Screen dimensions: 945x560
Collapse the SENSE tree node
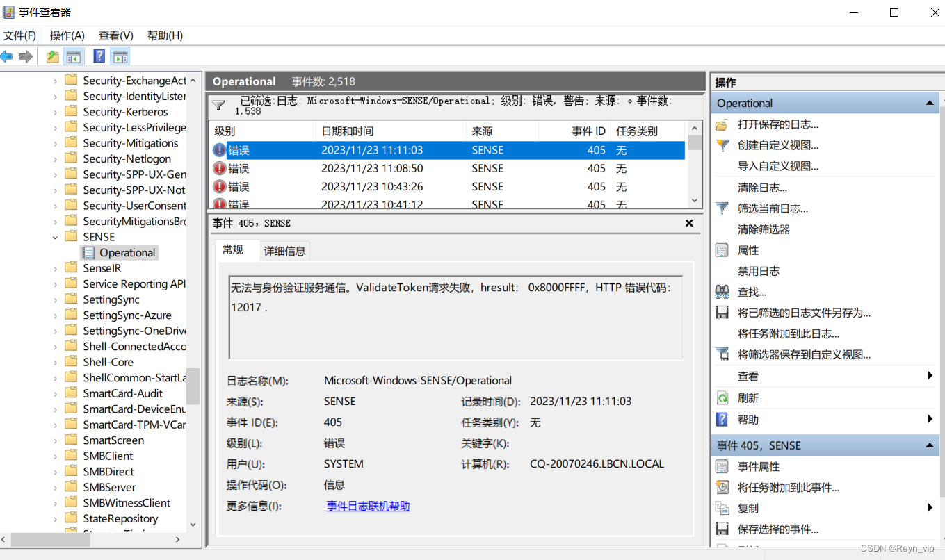[56, 237]
